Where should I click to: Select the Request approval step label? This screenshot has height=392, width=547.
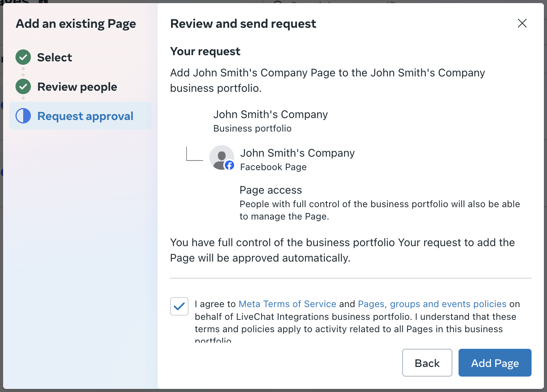pos(85,116)
